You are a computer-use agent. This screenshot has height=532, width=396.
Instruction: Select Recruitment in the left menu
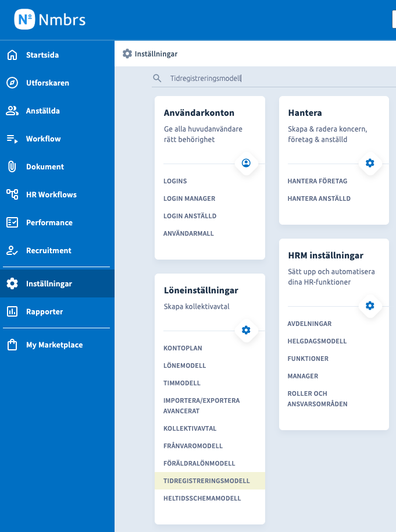tap(48, 250)
